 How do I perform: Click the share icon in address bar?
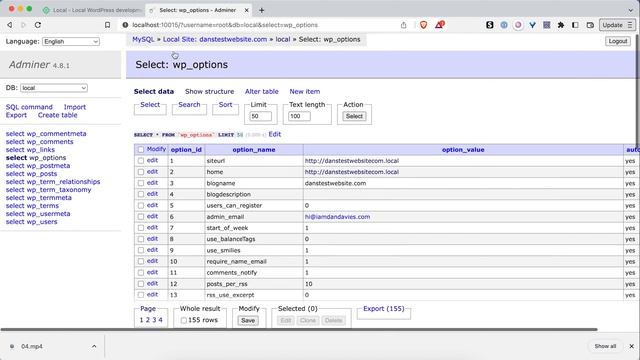point(403,25)
